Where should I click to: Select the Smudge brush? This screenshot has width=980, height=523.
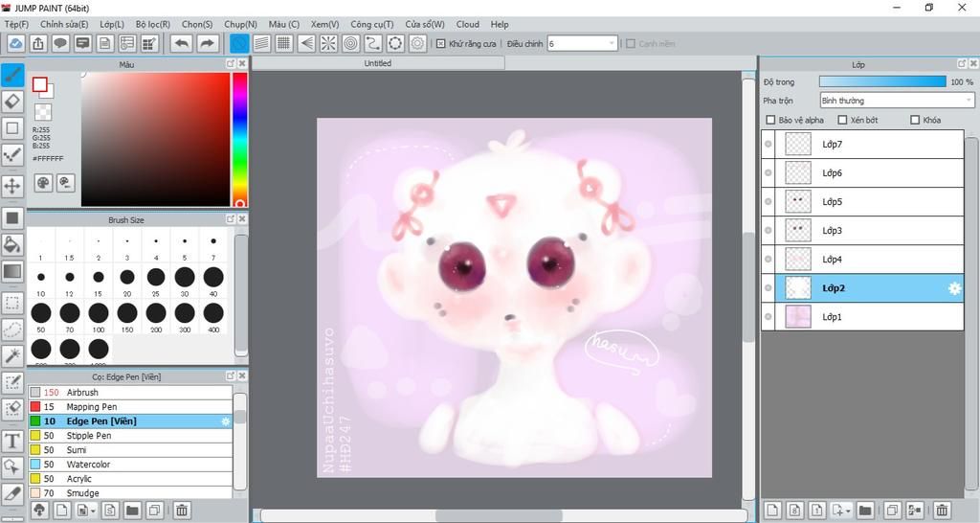click(130, 493)
